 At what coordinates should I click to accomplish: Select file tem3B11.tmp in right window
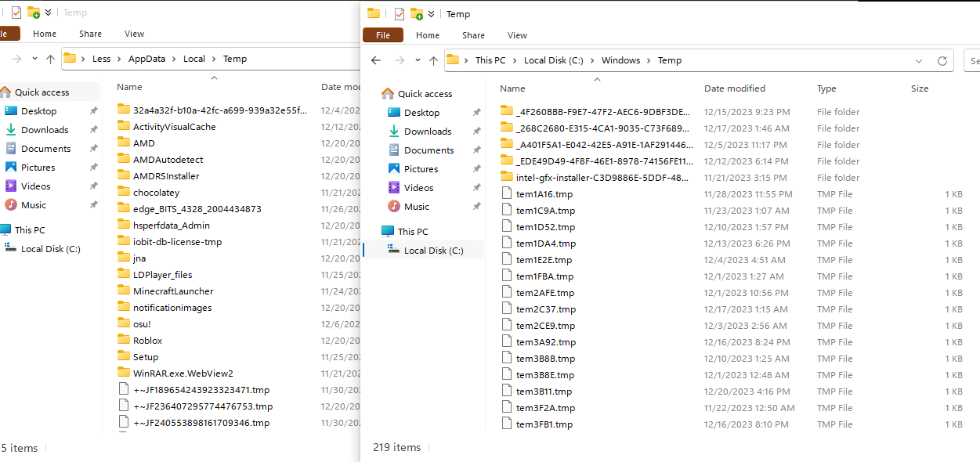(544, 392)
